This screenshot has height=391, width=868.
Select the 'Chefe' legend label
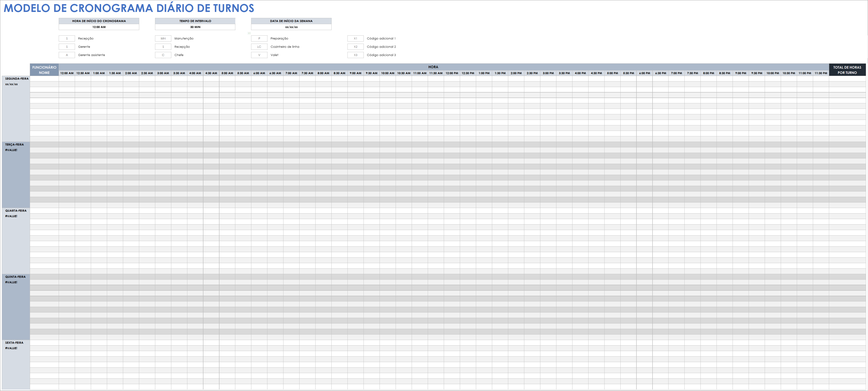point(179,55)
